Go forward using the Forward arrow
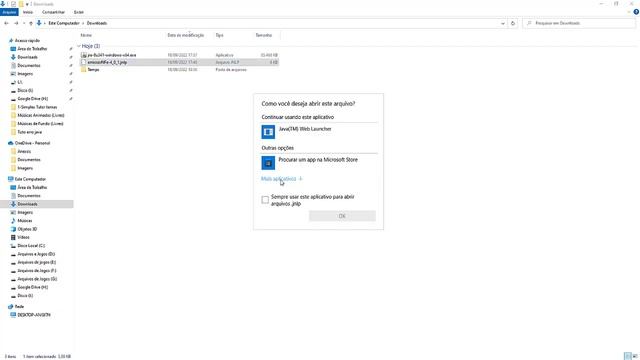The width and height of the screenshot is (640, 360). pyautogui.click(x=16, y=23)
